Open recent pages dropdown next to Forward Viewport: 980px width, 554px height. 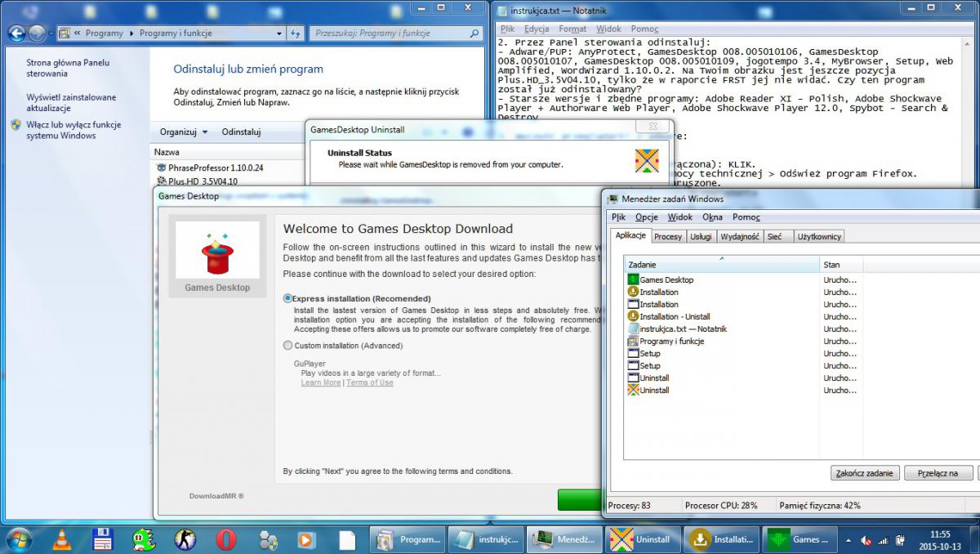click(x=51, y=34)
